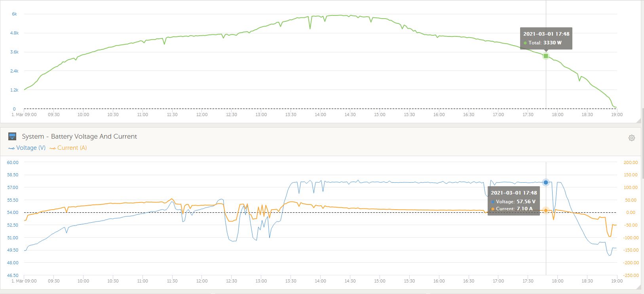Click the green highlighted square marker at 3330 W
This screenshot has width=644, height=294.
pyautogui.click(x=546, y=56)
